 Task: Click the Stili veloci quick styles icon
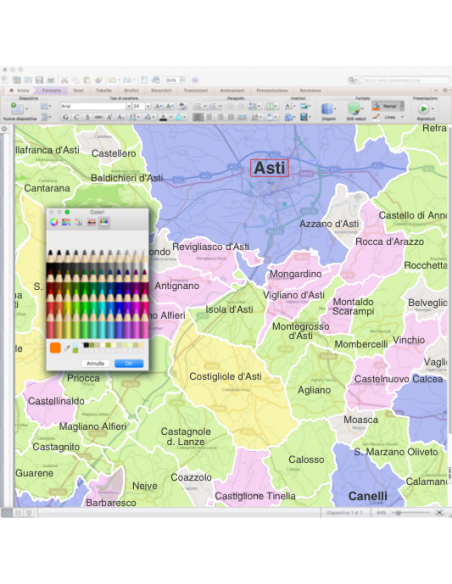coord(354,109)
